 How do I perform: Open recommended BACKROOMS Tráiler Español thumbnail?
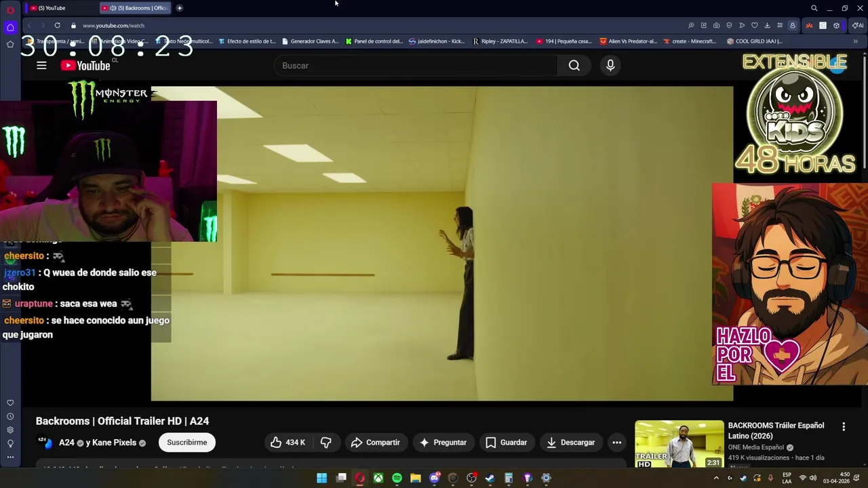(x=679, y=444)
